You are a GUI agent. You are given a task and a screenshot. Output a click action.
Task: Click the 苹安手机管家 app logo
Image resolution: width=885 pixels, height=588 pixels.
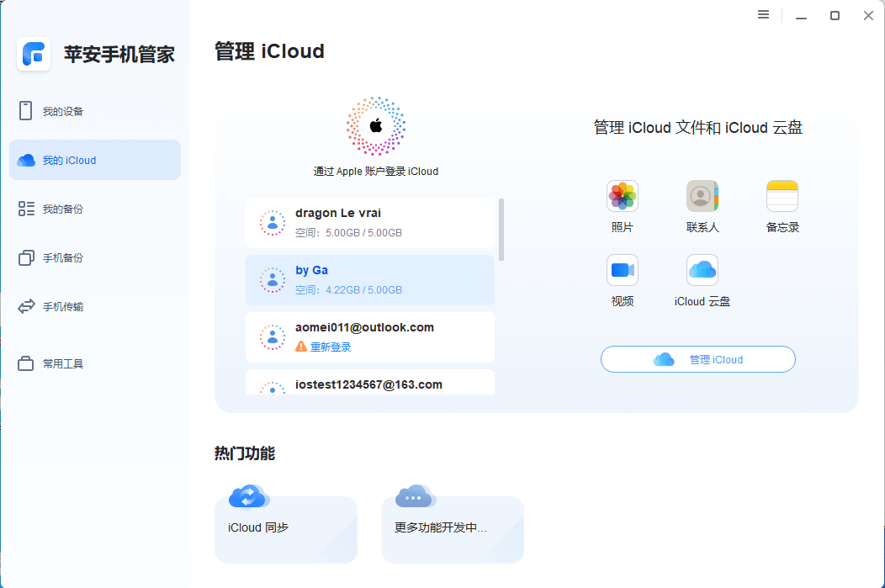(x=34, y=54)
